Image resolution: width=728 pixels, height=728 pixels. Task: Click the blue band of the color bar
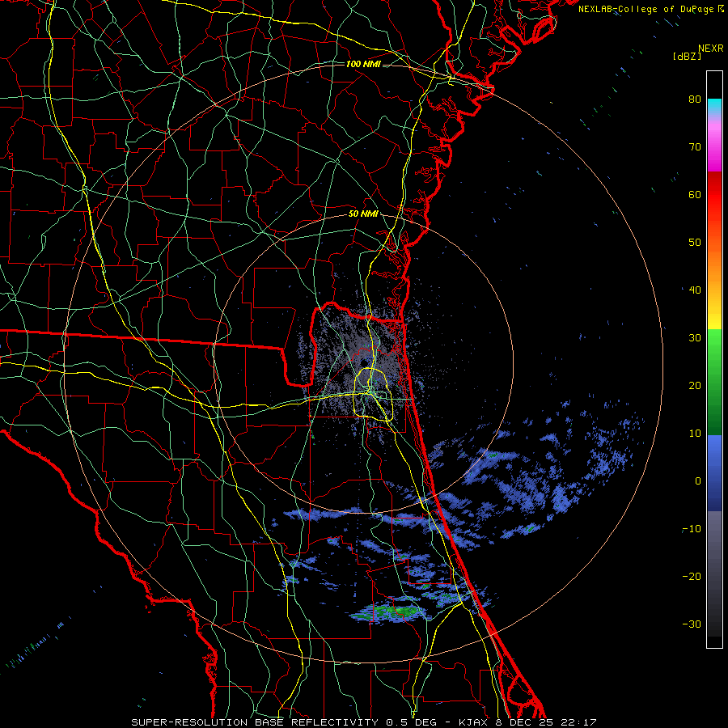pos(714,472)
